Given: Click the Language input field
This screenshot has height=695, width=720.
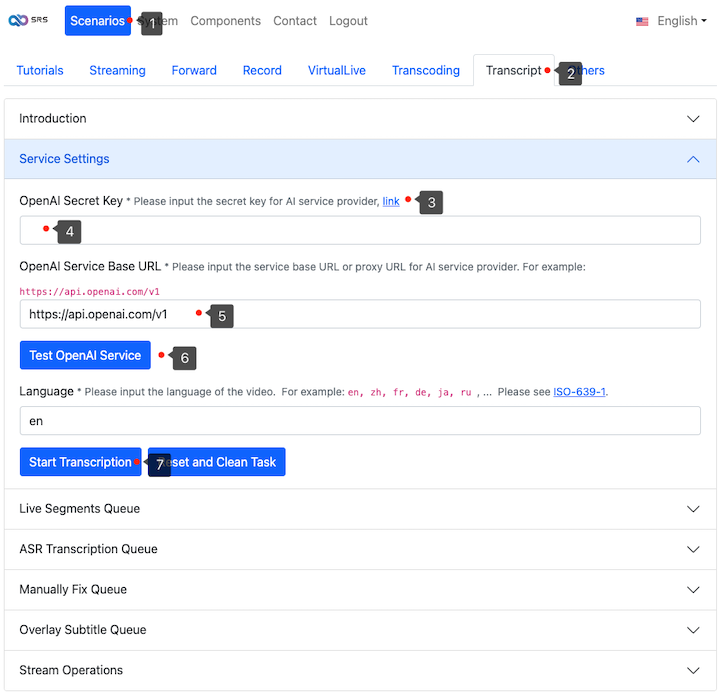Looking at the screenshot, I should click(360, 421).
